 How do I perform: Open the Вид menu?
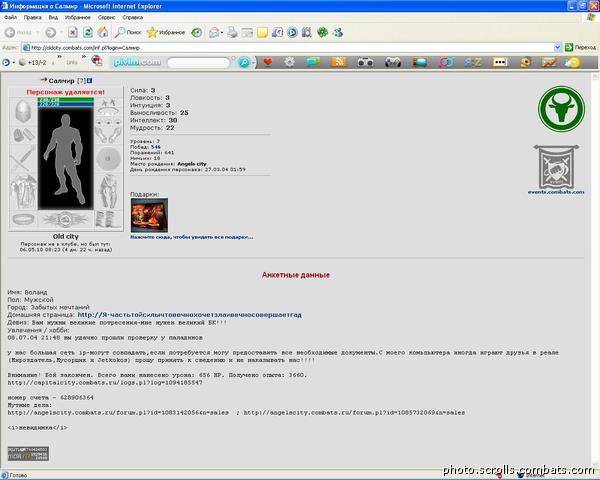pyautogui.click(x=53, y=18)
